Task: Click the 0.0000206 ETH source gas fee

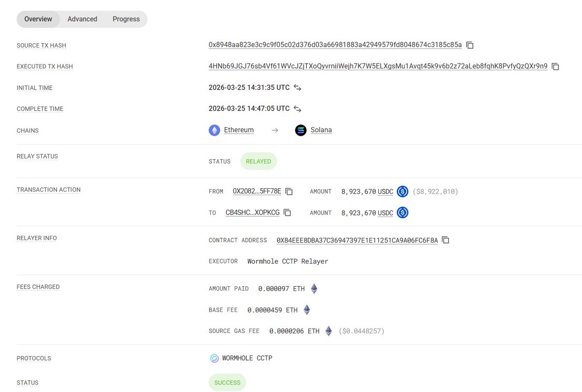Action: [x=294, y=331]
